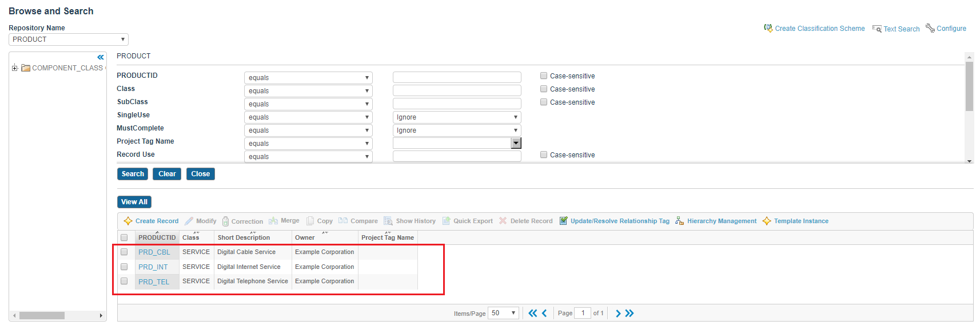Click the Class value input field

tap(457, 90)
